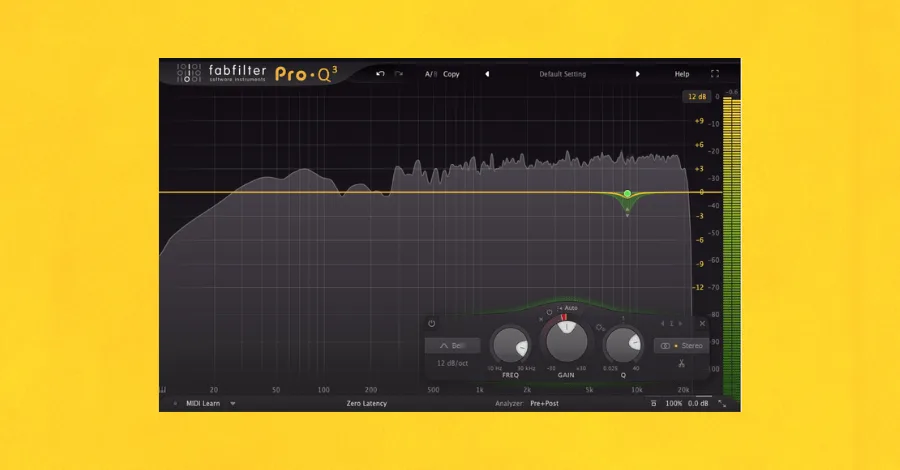Open the Default Setting preset menu
This screenshot has width=900, height=470.
tap(562, 74)
